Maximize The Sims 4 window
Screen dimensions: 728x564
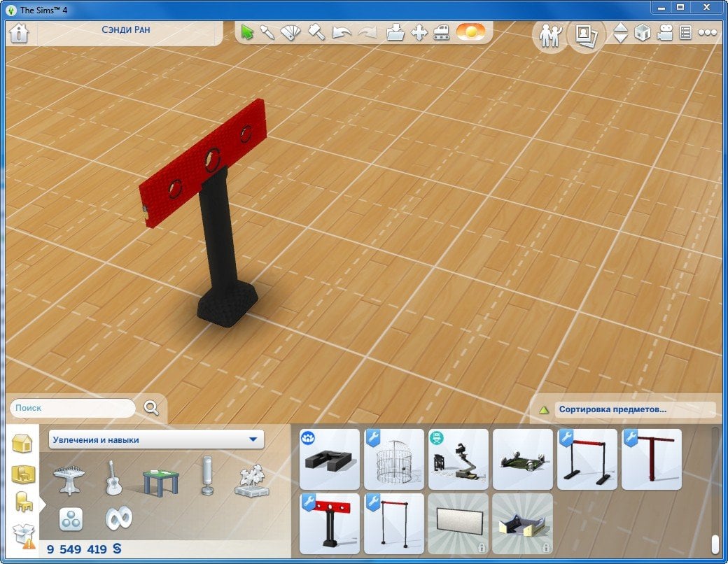(680, 8)
